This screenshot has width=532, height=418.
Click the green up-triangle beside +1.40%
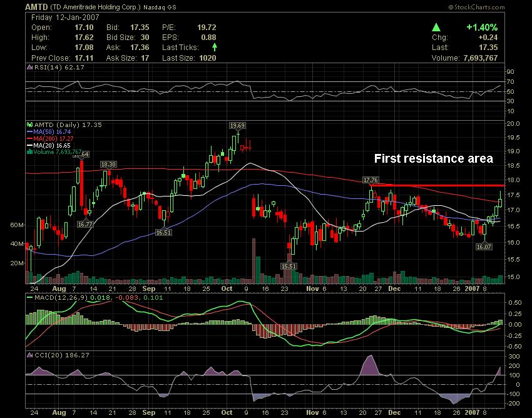pyautogui.click(x=436, y=28)
